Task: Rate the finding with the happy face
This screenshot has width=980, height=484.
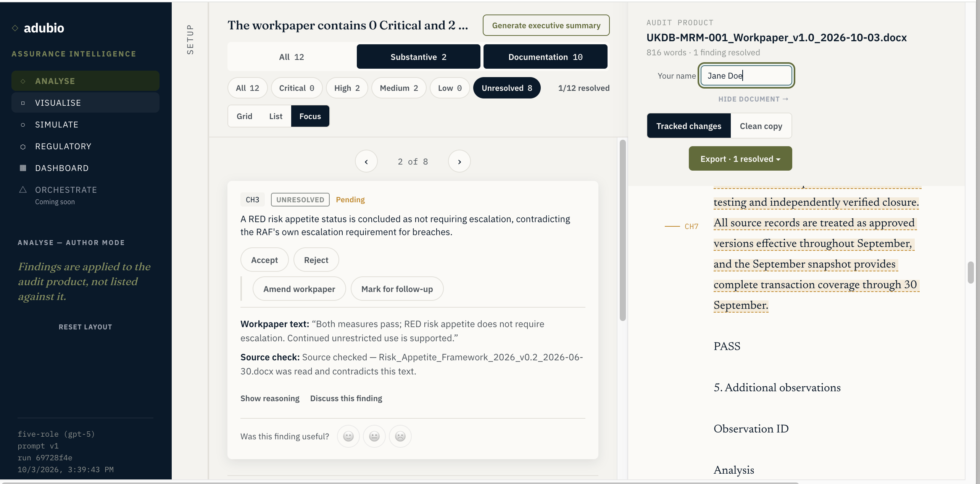Action: point(348,436)
